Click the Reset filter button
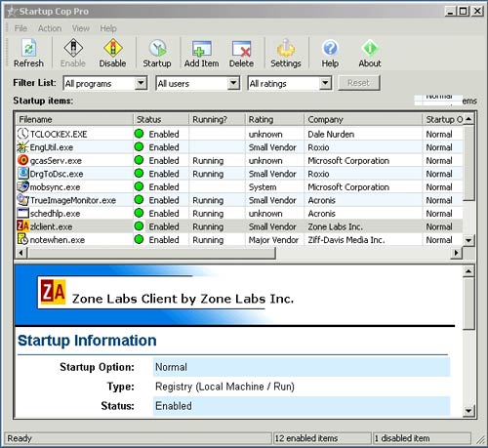This screenshot has height=448, width=488. click(358, 83)
